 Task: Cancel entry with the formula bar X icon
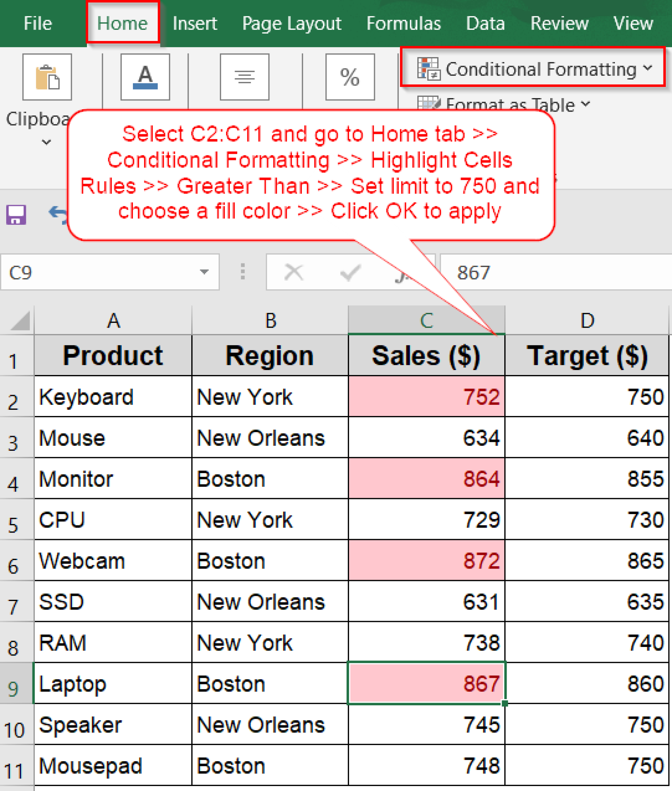click(x=294, y=272)
